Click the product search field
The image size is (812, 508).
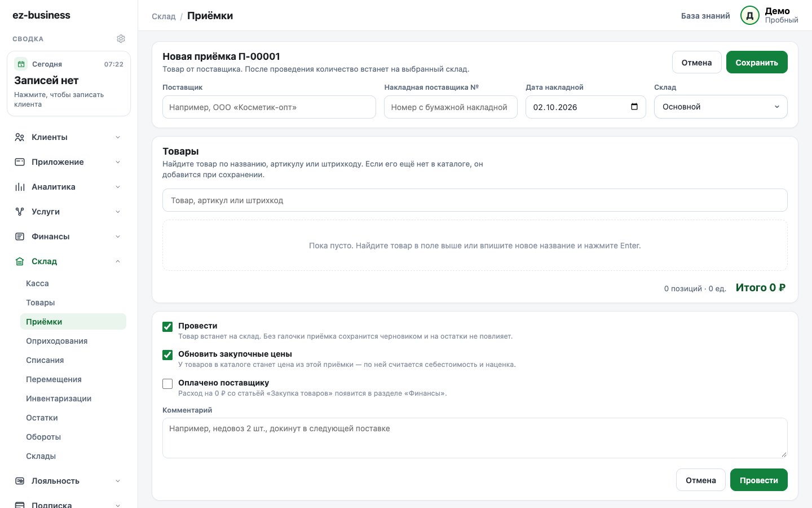point(475,200)
